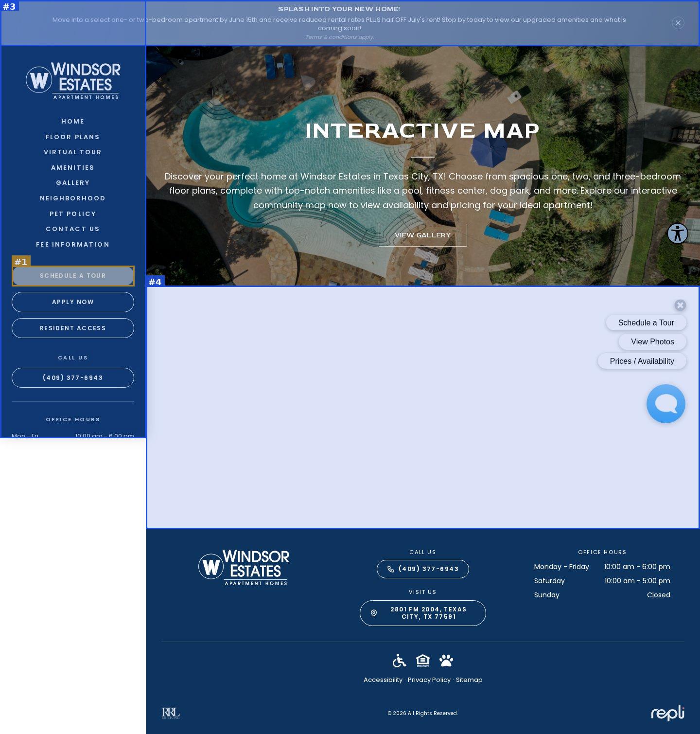The width and height of the screenshot is (700, 734).
Task: Click the View Gallery button
Action: (x=423, y=235)
